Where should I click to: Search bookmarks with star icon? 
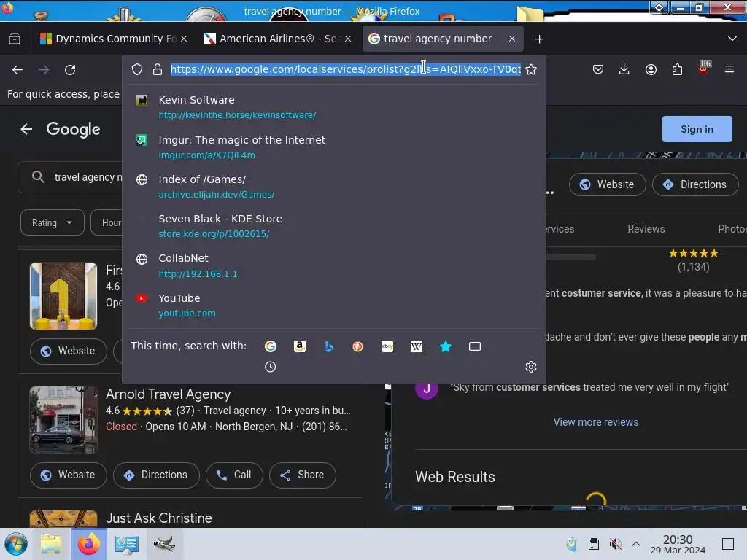click(x=446, y=346)
